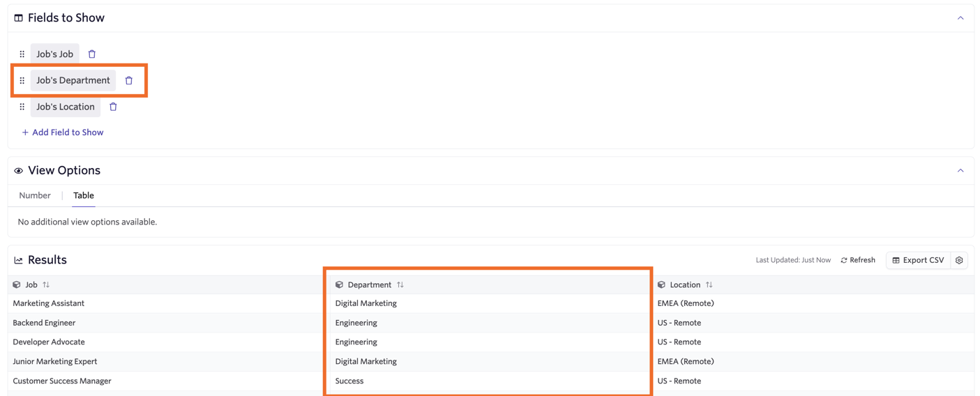
Task: Click the View Options eye icon
Action: pos(19,171)
